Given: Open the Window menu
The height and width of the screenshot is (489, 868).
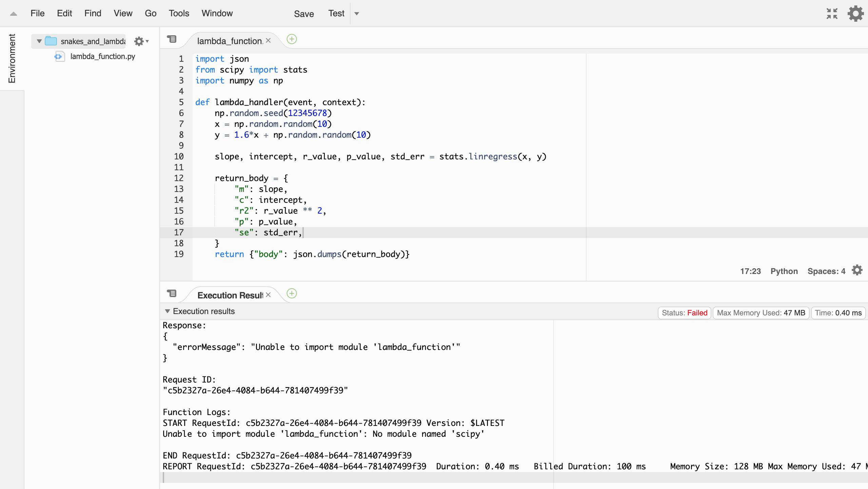Looking at the screenshot, I should (x=217, y=14).
